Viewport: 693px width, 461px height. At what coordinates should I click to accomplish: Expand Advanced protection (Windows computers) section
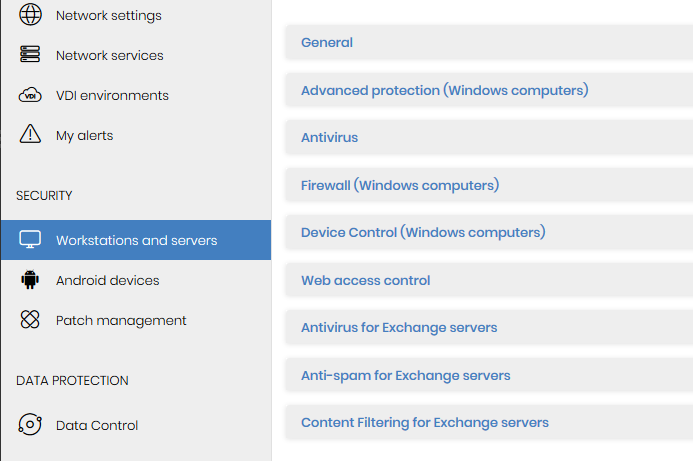(489, 90)
